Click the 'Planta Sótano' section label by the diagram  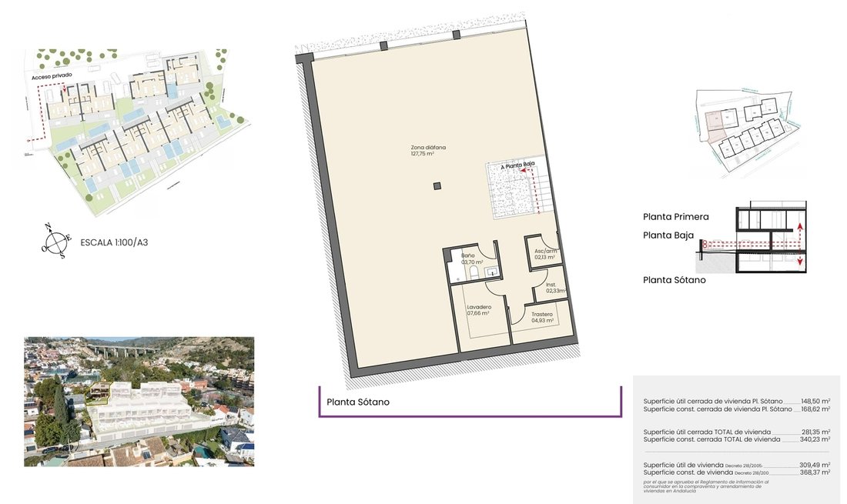click(675, 280)
